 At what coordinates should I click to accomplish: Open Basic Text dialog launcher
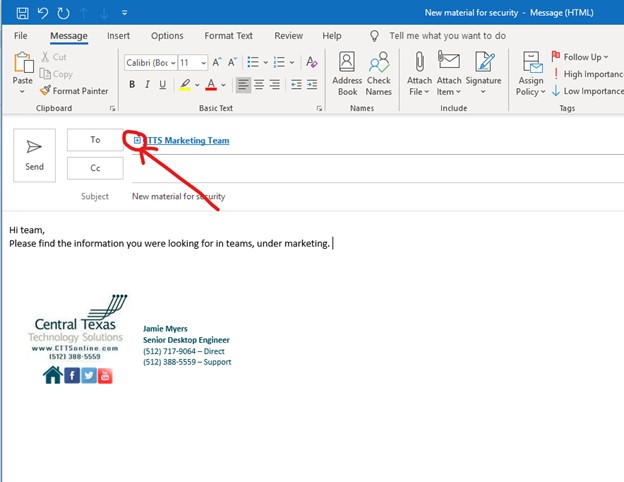click(319, 108)
